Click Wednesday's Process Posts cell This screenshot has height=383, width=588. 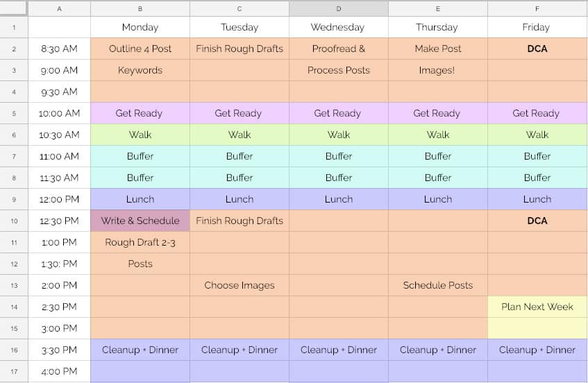click(339, 71)
